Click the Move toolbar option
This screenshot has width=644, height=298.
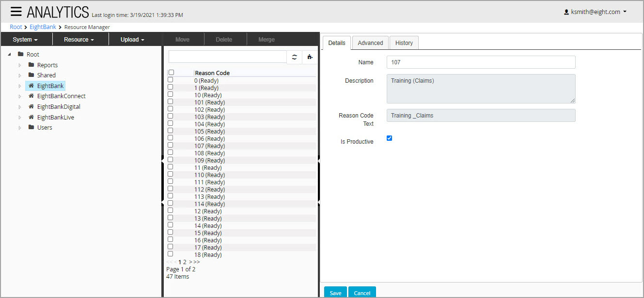pyautogui.click(x=182, y=40)
